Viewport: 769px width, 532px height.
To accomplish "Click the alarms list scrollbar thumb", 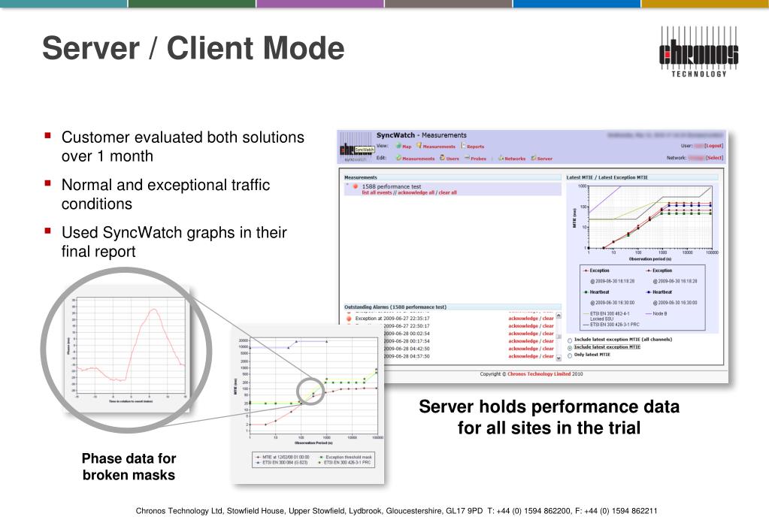I will [558, 337].
